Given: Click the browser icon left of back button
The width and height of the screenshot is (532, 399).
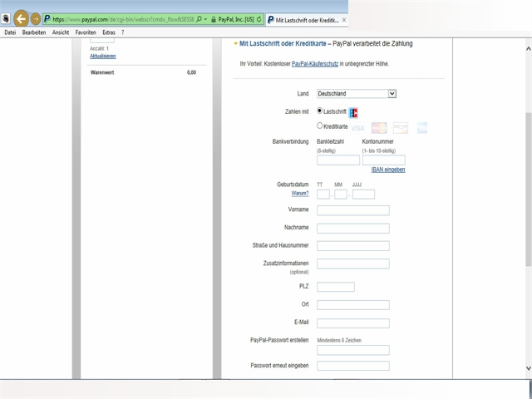Looking at the screenshot, I should (x=6, y=19).
